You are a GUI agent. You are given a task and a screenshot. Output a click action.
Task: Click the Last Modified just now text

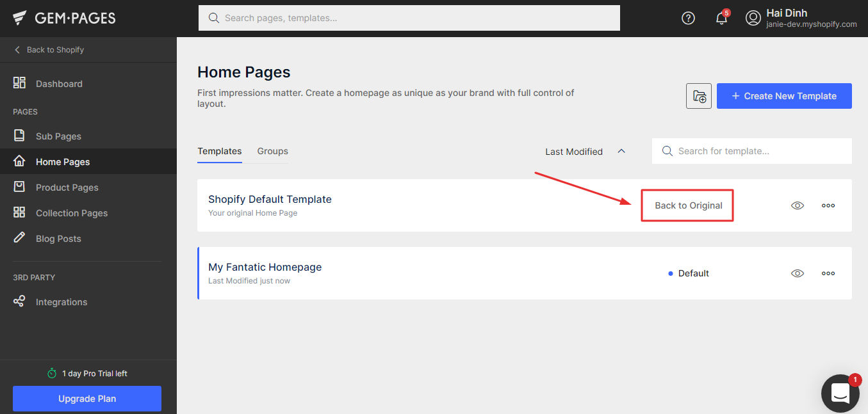pos(249,281)
